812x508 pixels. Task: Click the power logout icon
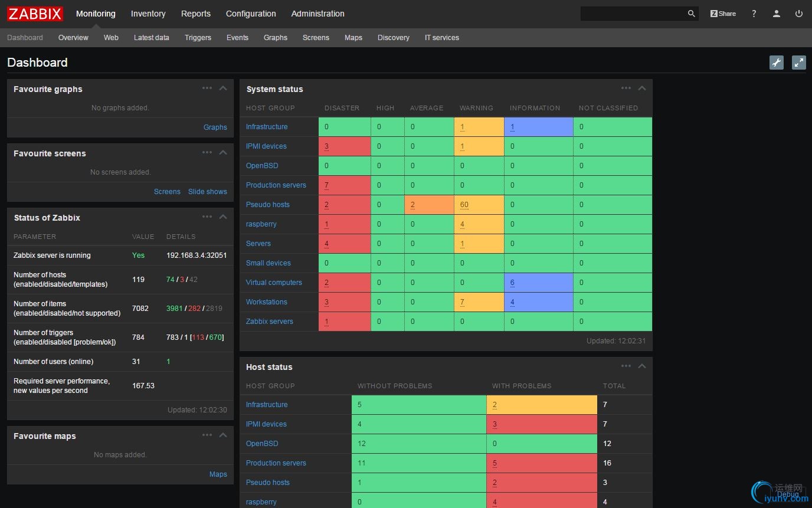click(x=799, y=14)
